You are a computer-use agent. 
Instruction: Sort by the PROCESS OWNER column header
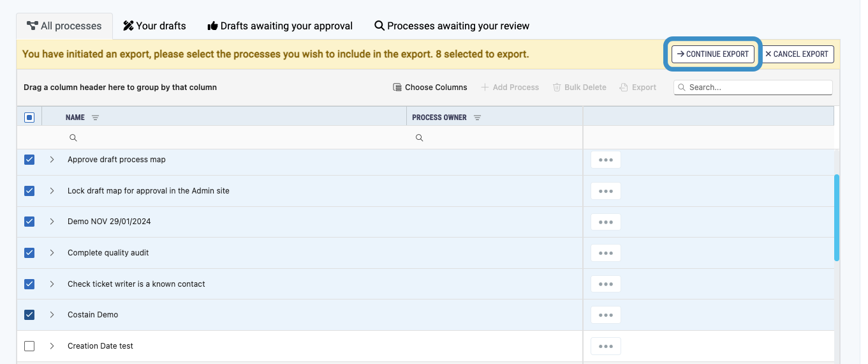pos(439,118)
